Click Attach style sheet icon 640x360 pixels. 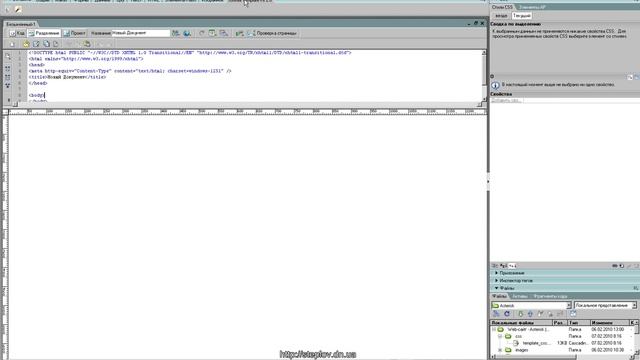click(615, 266)
